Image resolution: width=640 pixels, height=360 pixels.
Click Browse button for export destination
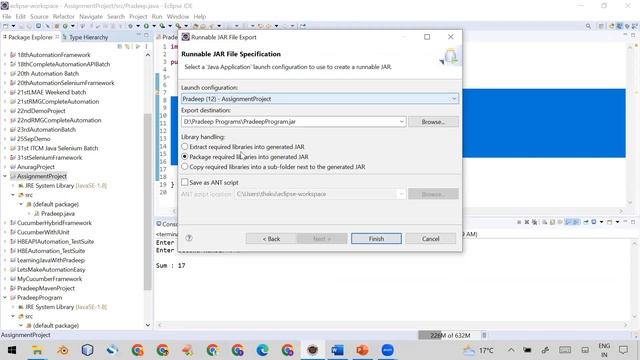click(x=433, y=122)
